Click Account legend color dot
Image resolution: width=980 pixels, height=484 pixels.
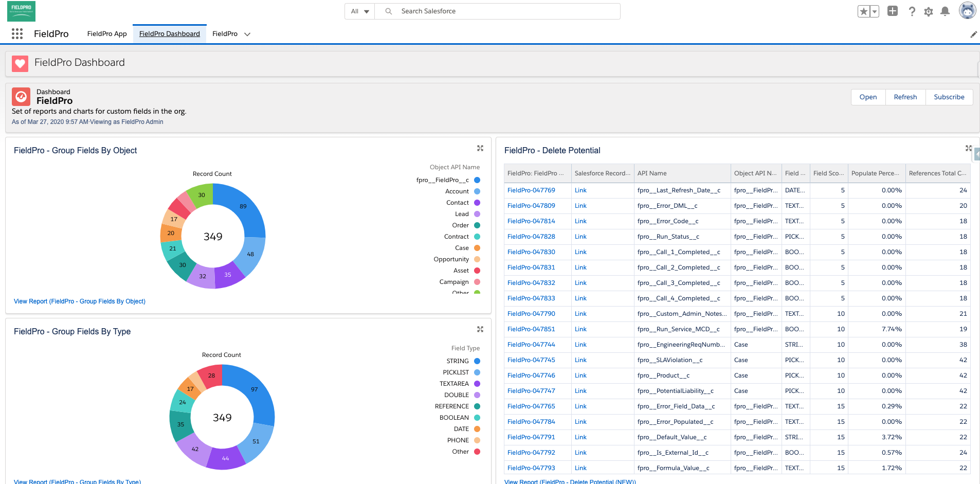[x=477, y=191]
